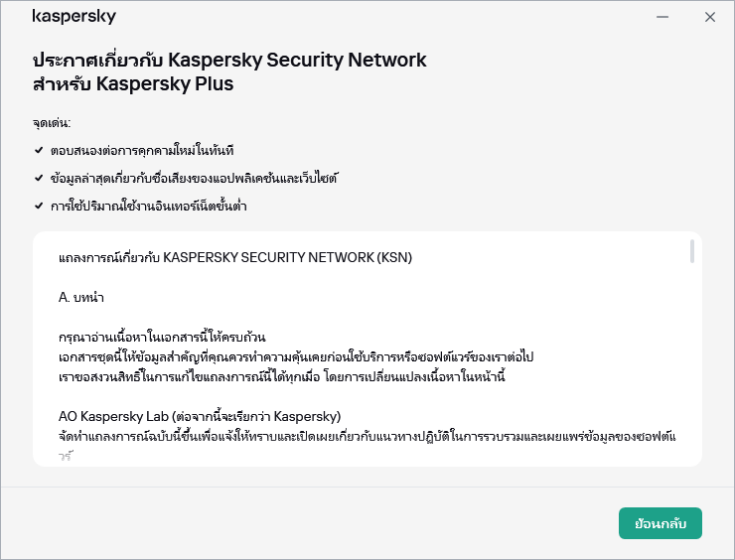Image resolution: width=735 pixels, height=560 pixels.
Task: Click the Kaspersky logo in the header
Action: [x=74, y=17]
